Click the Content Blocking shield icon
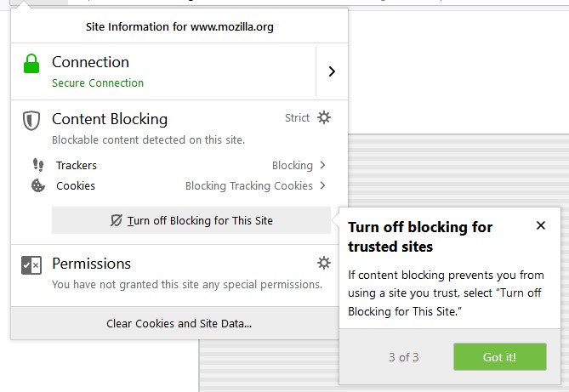The height and width of the screenshot is (392, 569). pos(31,121)
